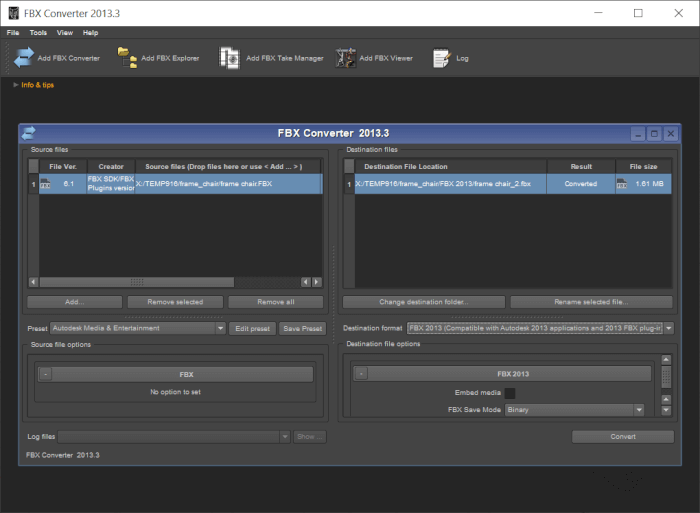Click the Edit preset button
Screen dimensions: 700x513
click(x=253, y=329)
